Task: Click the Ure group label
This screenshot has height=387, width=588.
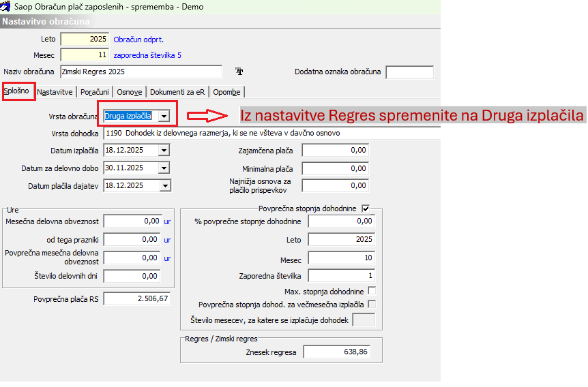Action: coord(13,210)
